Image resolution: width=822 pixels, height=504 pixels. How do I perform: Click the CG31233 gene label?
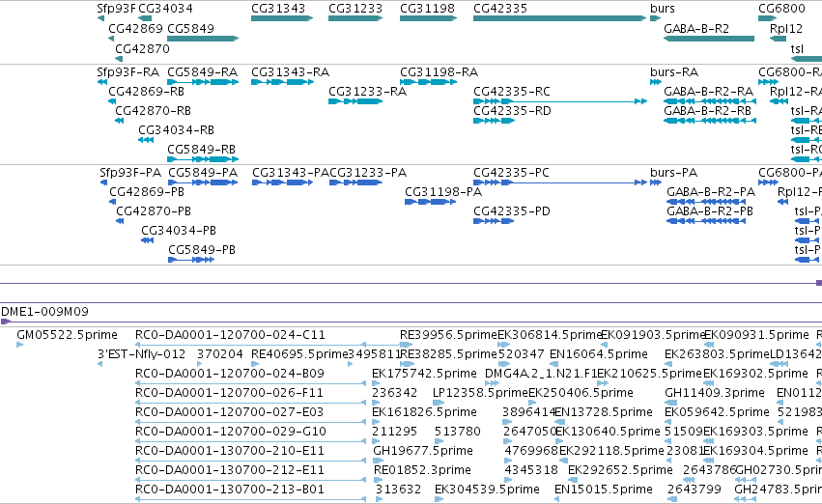coord(355,9)
